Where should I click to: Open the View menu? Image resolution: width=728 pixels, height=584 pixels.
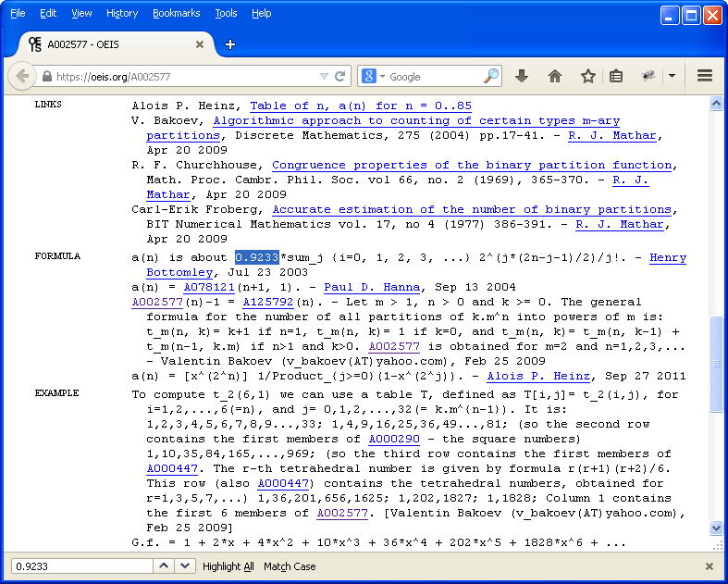[81, 14]
